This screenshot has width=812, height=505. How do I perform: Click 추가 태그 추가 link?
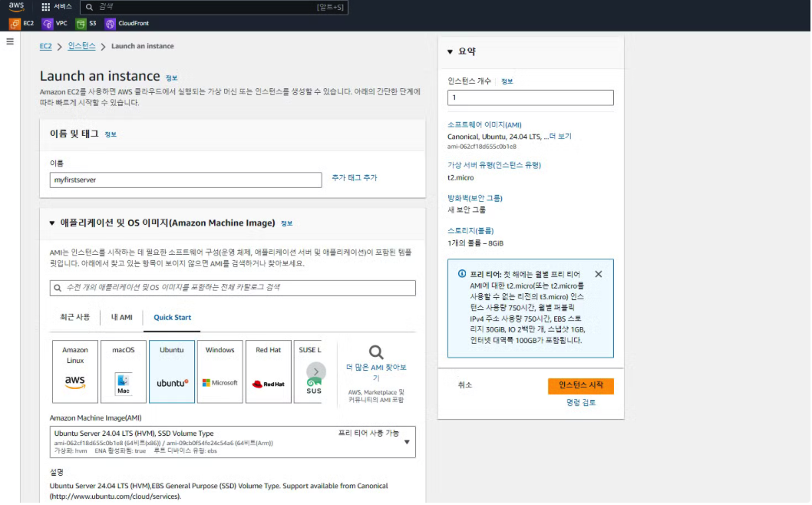point(355,177)
